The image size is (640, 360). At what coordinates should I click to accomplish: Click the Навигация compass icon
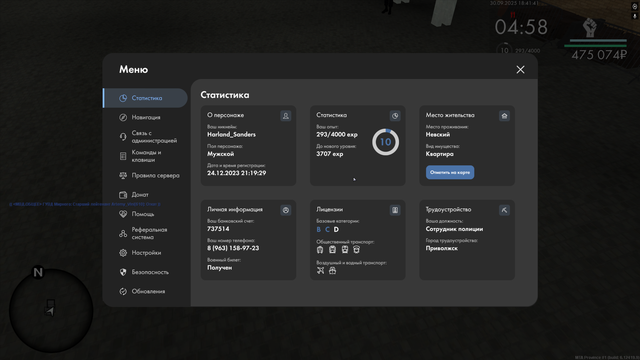pyautogui.click(x=123, y=118)
